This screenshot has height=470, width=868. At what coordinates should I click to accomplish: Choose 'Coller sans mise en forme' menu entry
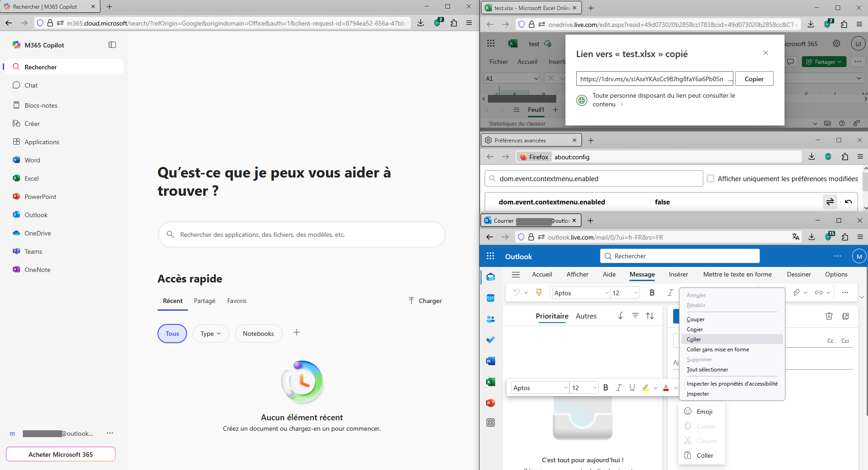717,350
